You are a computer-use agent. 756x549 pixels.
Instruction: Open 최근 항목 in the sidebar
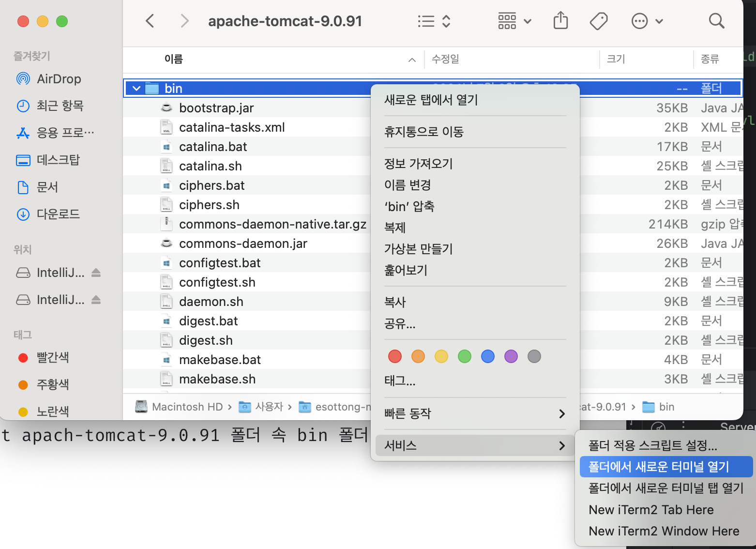[x=59, y=106]
